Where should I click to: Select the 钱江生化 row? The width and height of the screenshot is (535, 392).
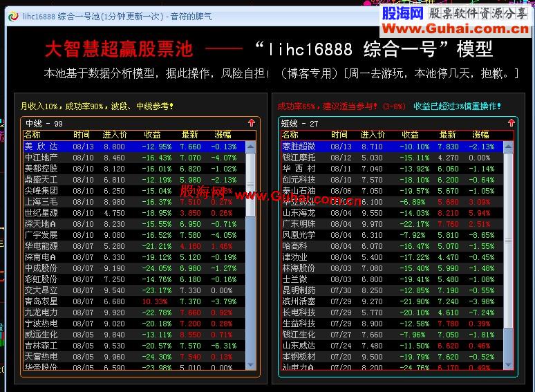[x=393, y=335]
